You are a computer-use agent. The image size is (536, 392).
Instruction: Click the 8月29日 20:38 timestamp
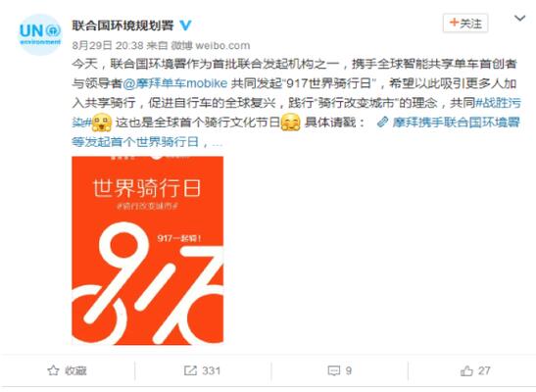(x=108, y=45)
